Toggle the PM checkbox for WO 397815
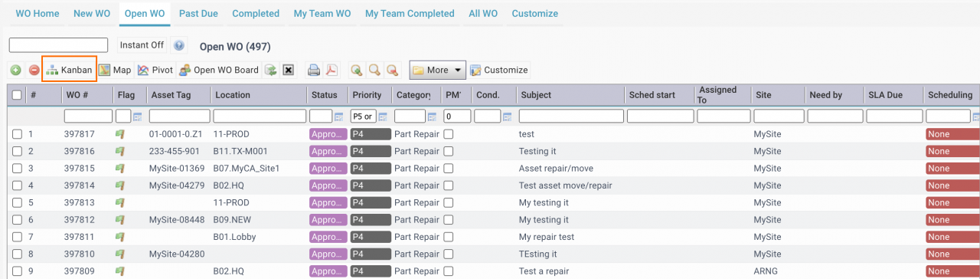Screen dimensions: 980x279 click(x=449, y=168)
